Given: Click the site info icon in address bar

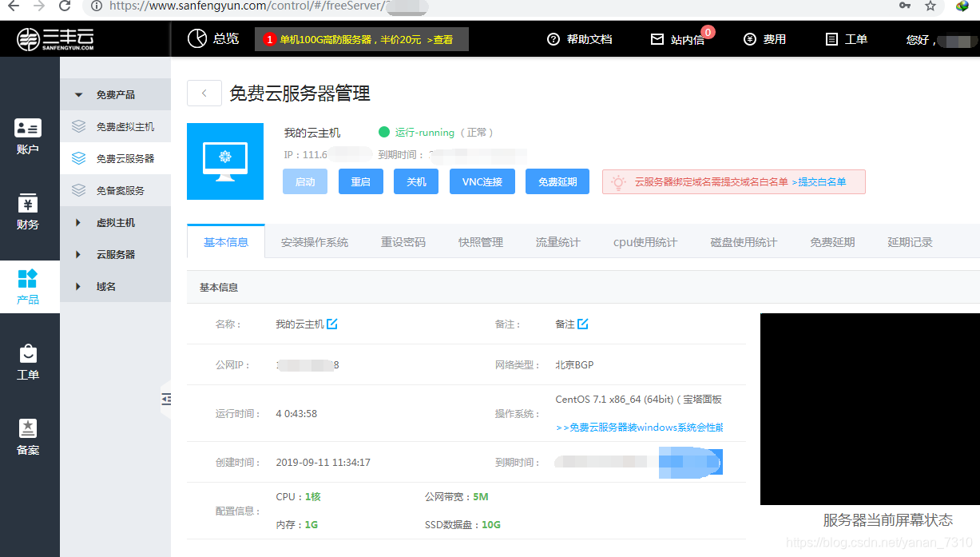Looking at the screenshot, I should click(97, 6).
